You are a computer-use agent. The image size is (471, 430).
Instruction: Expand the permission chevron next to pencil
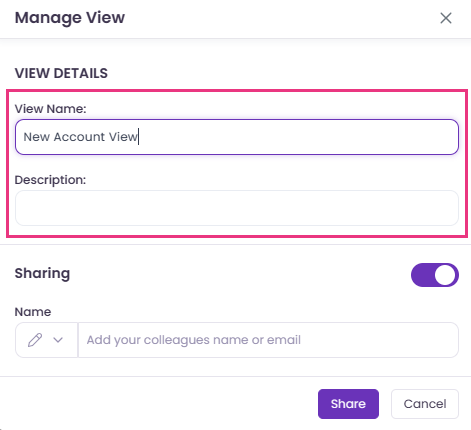tap(58, 340)
